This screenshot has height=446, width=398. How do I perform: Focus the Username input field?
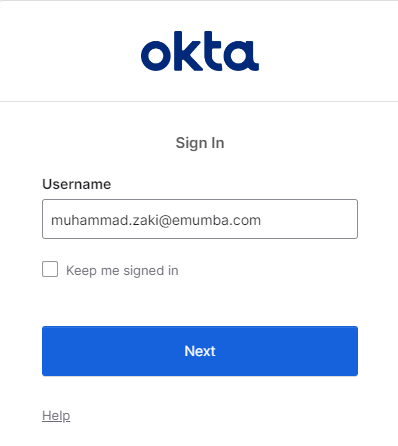(200, 219)
